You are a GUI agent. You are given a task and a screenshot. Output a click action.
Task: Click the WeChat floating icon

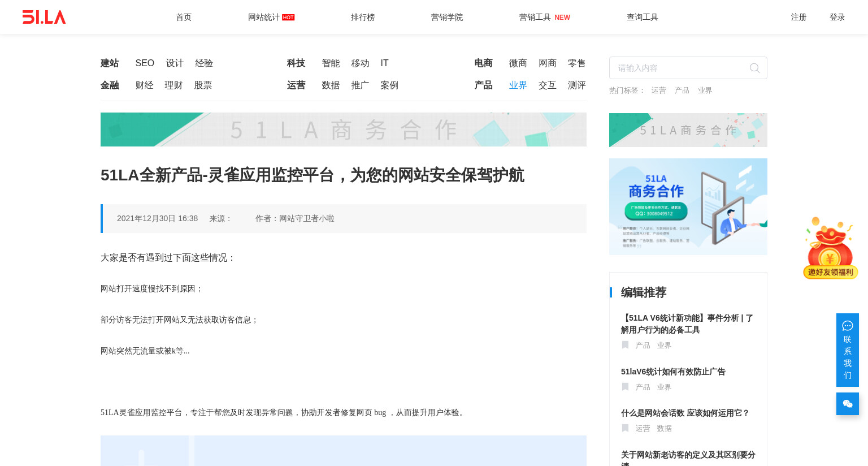pos(847,404)
